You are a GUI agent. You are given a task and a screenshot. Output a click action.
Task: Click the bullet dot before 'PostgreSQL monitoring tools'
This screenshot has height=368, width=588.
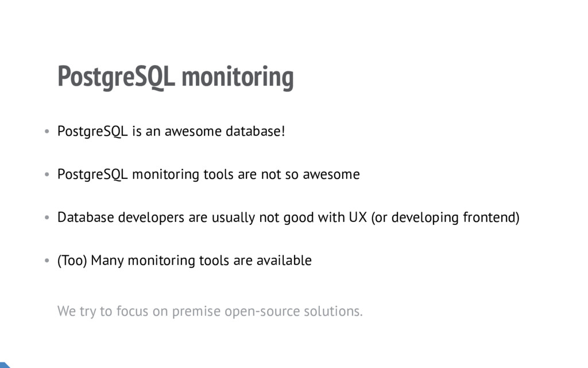click(47, 175)
